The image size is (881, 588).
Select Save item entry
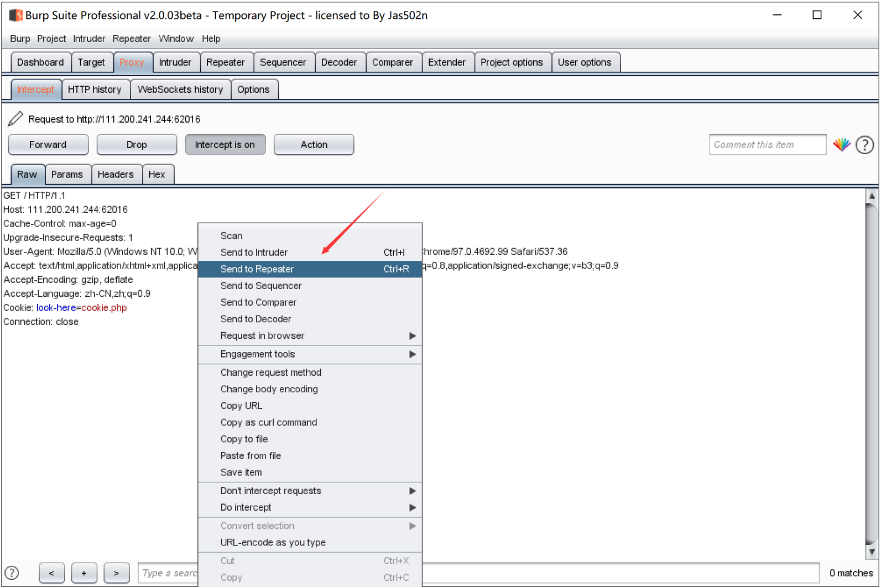pyautogui.click(x=310, y=473)
